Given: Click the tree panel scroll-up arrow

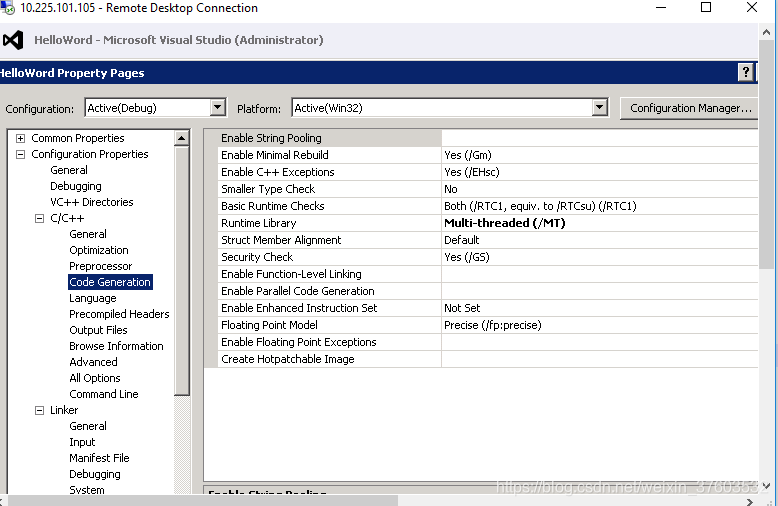Looking at the screenshot, I should 182,138.
